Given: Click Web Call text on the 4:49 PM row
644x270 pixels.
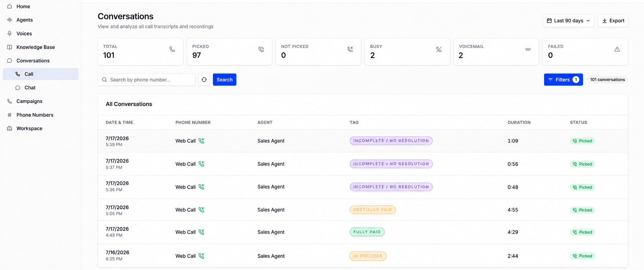Looking at the screenshot, I should pos(186,232).
